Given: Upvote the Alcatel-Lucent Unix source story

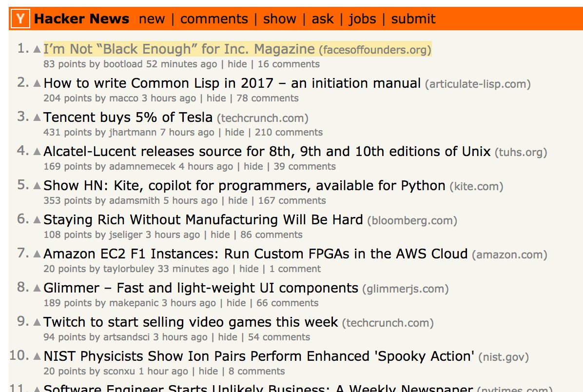Looking at the screenshot, I should [37, 152].
